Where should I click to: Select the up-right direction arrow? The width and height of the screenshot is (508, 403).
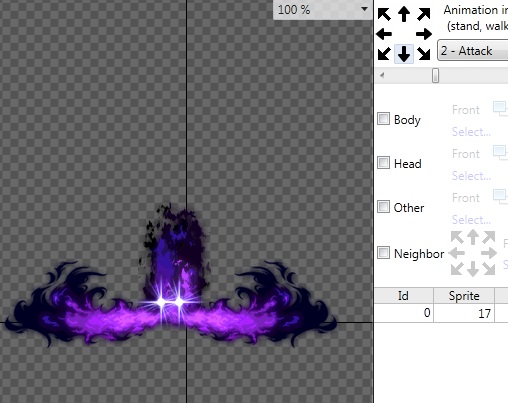[x=424, y=14]
